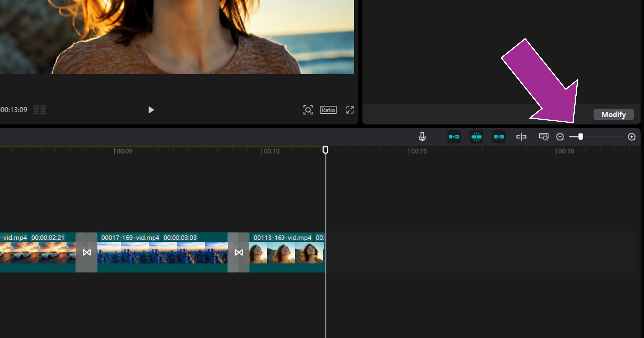This screenshot has width=644, height=338.
Task: Adjust the timeline zoom slider handle
Action: click(x=580, y=137)
